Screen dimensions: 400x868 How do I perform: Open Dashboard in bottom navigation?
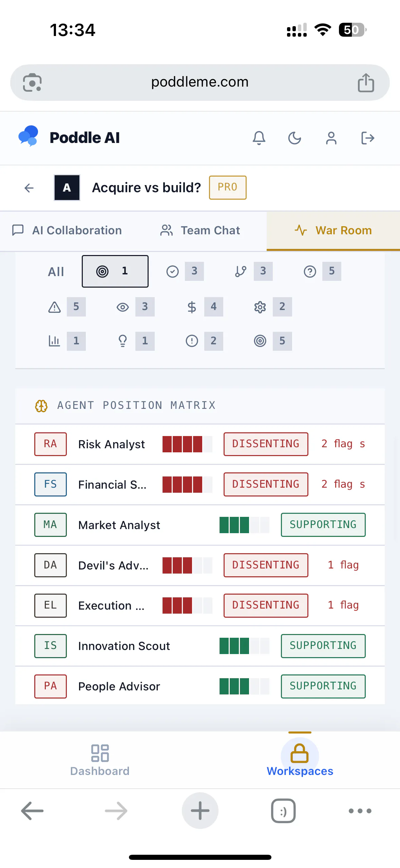(x=100, y=760)
